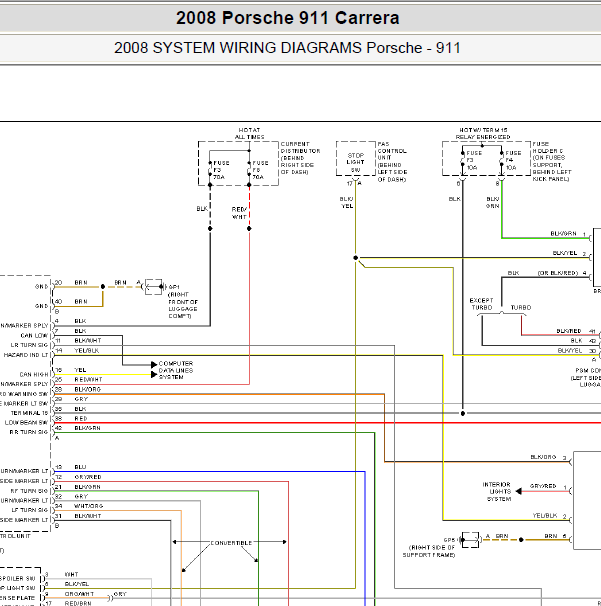
Task: Click the splice dot on the BLK/YEL stop light wire
Action: 356,258
